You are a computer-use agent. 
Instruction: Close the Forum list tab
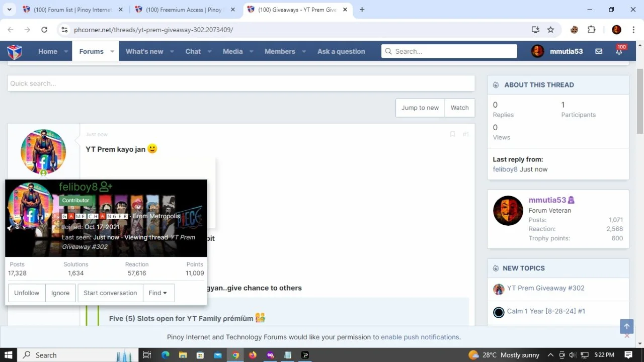point(121,10)
